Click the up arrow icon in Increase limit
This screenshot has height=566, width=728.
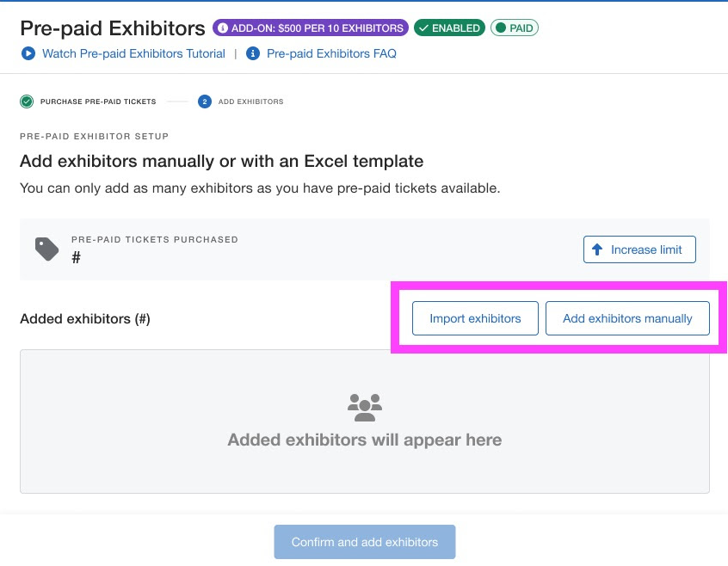[597, 249]
